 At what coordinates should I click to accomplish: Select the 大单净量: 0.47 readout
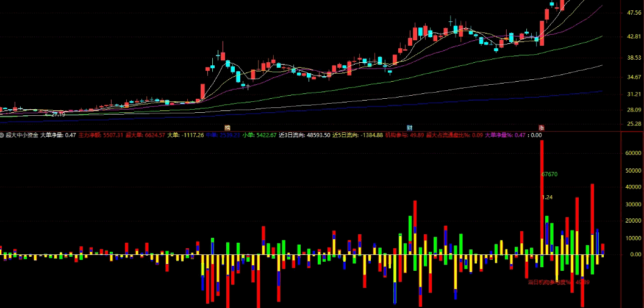coord(58,135)
